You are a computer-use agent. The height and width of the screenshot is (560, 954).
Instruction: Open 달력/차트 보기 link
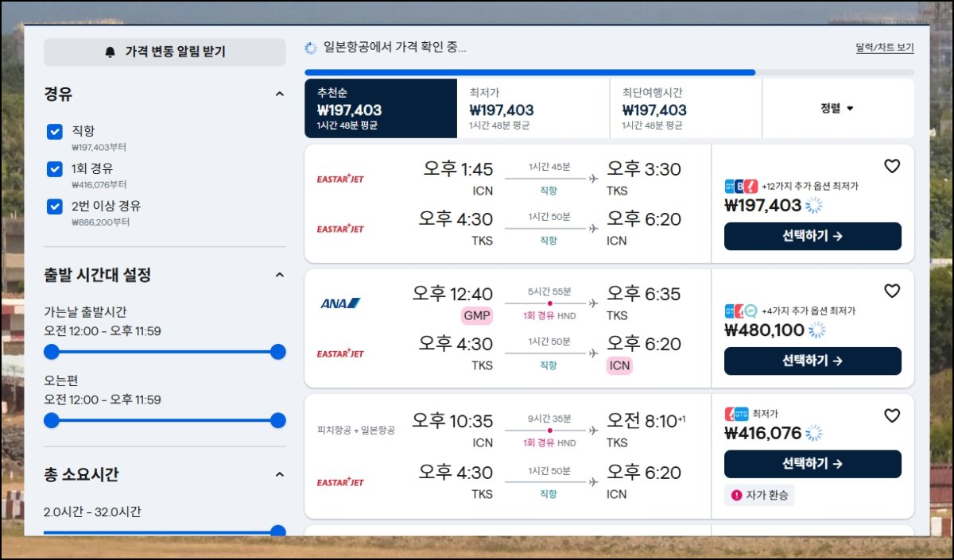click(x=885, y=48)
